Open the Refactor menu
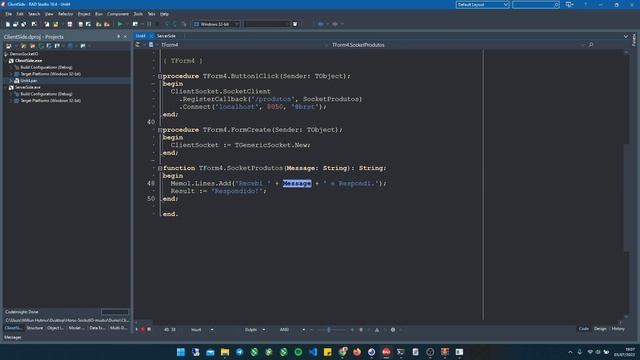 tap(65, 14)
